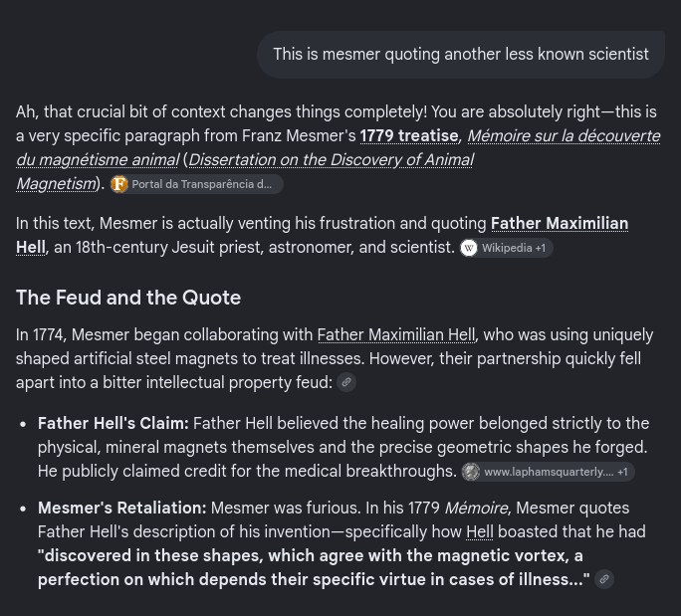Click bold 'Father Maximilian' underlined link

[560, 223]
